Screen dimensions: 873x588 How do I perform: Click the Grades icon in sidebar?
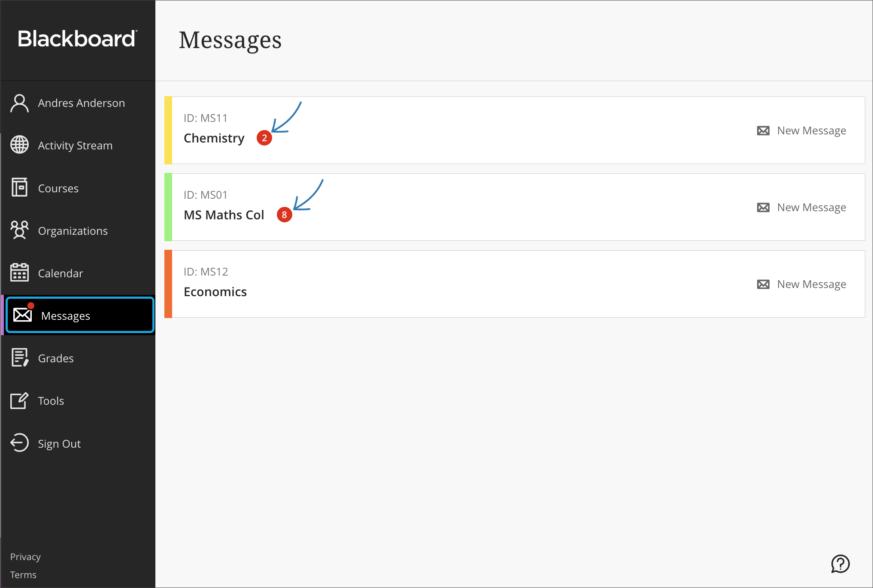19,358
